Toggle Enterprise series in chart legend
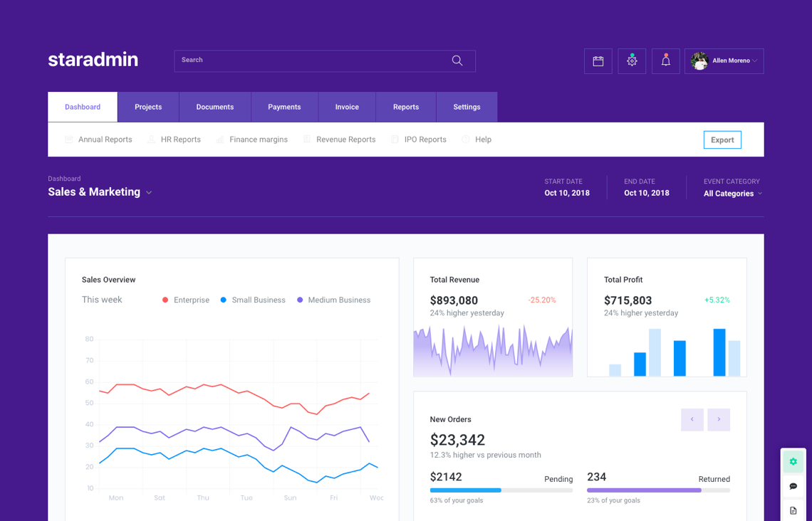The image size is (812, 521). [186, 300]
